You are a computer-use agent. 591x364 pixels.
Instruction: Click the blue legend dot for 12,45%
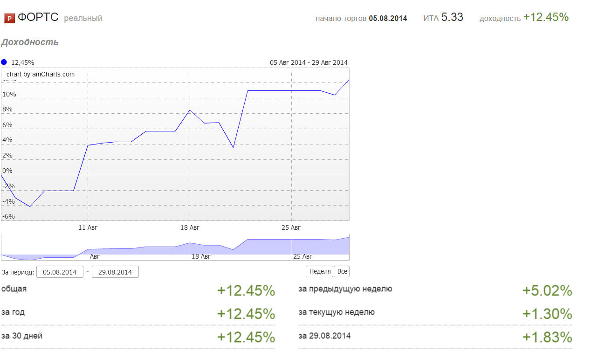click(x=4, y=62)
